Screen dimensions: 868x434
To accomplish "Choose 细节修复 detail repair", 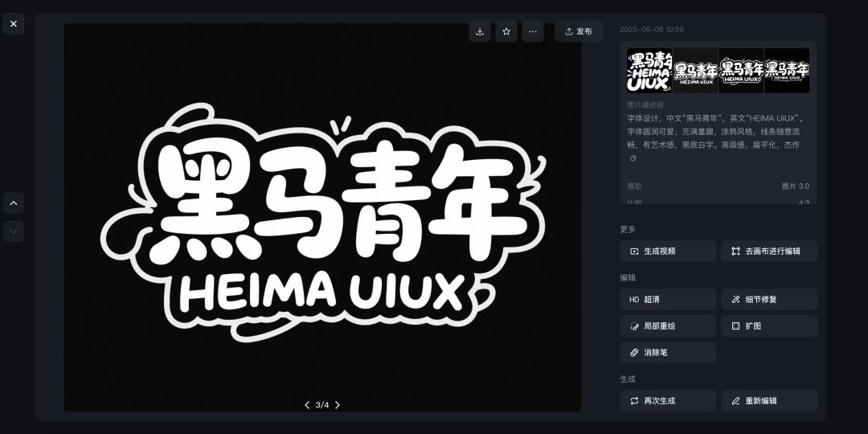I will click(x=769, y=300).
